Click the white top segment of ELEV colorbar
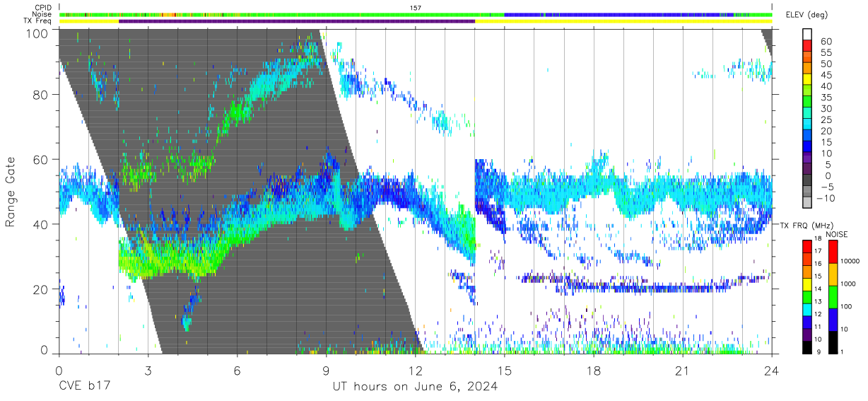Image resolution: width=868 pixels, height=401 pixels. [x=807, y=34]
